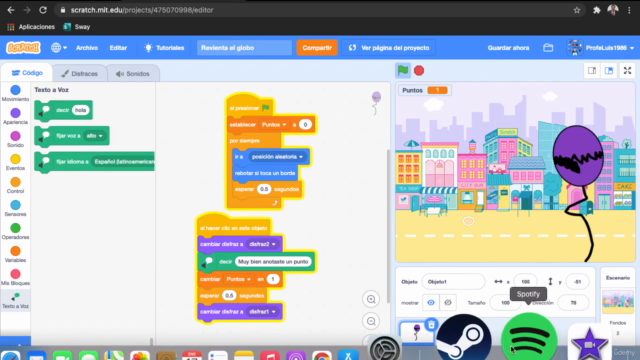This screenshot has width=640, height=360.
Task: Click the 0 value in establecer block
Action: (305, 124)
